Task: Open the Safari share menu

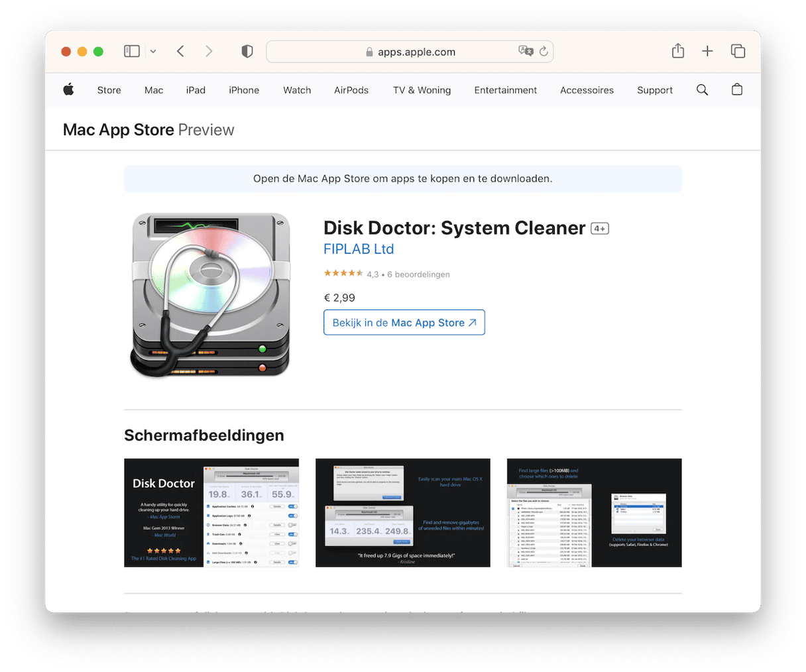Action: [678, 50]
